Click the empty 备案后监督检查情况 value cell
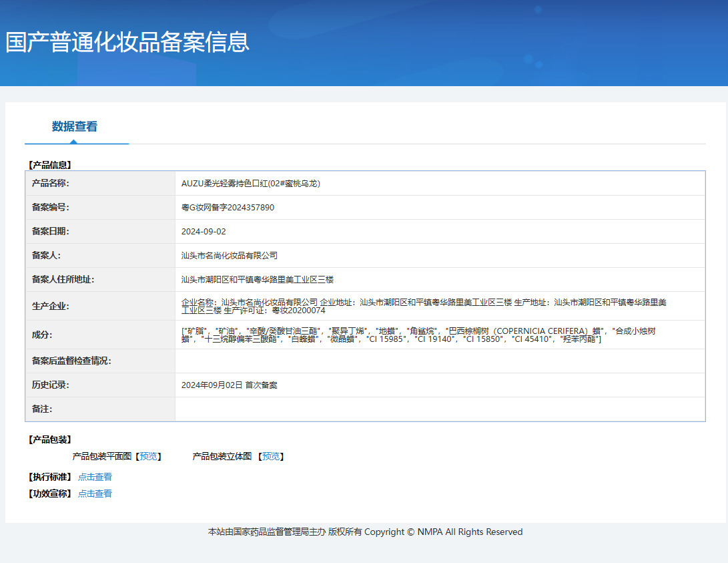This screenshot has width=728, height=563. (x=439, y=361)
